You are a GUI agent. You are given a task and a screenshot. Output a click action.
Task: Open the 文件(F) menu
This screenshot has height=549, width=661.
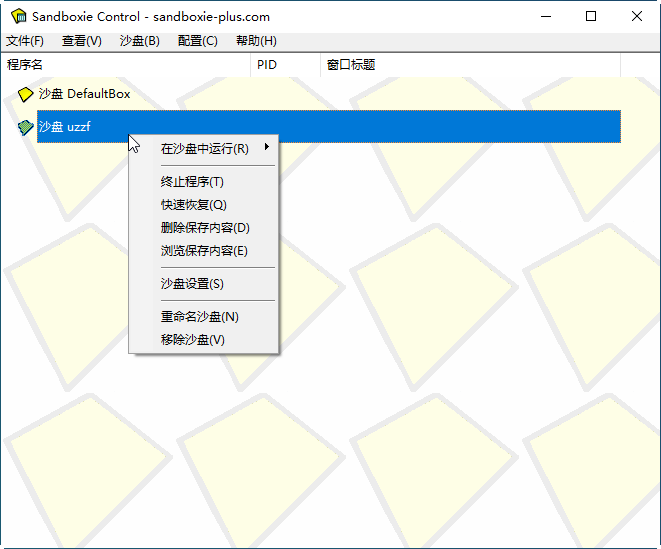click(25, 41)
